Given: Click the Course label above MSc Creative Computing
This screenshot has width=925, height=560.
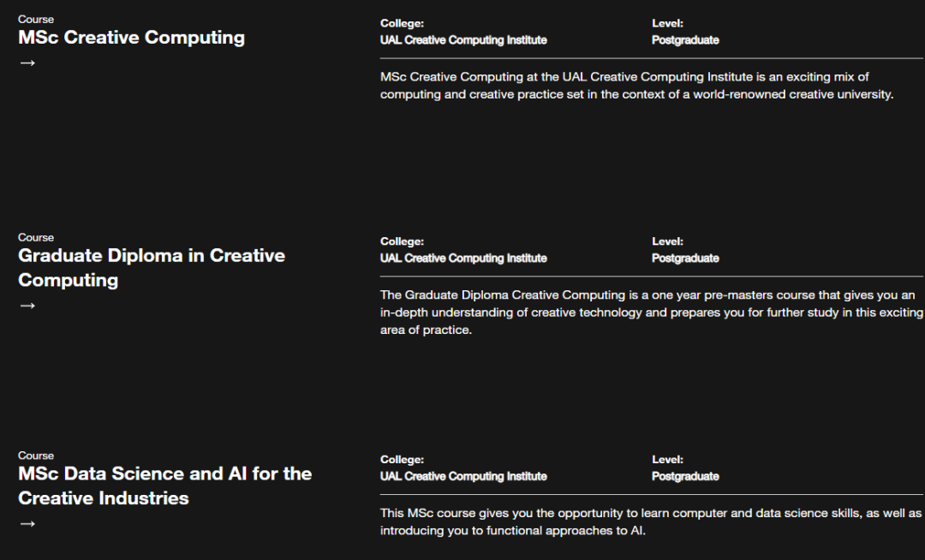Looking at the screenshot, I should [36, 20].
